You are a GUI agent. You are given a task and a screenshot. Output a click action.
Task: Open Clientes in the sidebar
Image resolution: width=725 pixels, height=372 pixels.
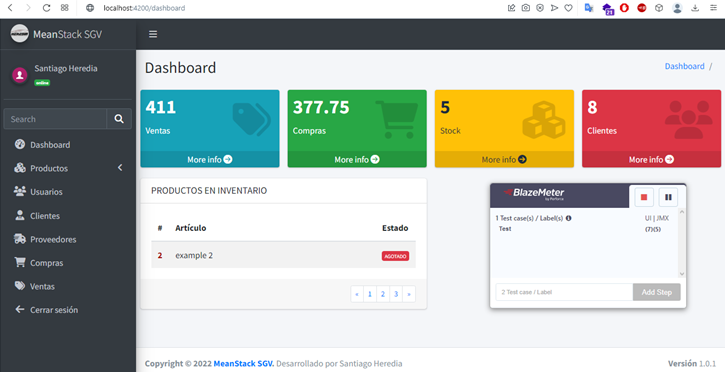click(x=68, y=216)
